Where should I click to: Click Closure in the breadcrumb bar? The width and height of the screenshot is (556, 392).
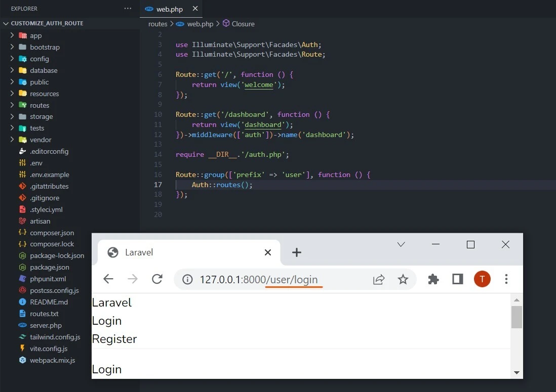click(x=243, y=23)
